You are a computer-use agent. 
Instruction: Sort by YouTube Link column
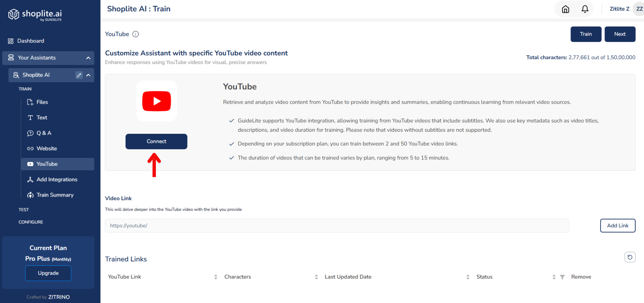coord(216,277)
